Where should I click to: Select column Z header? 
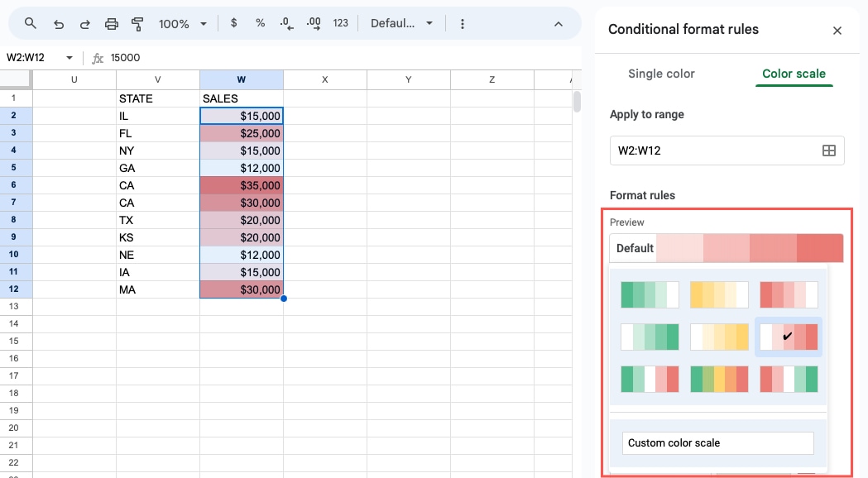(x=492, y=79)
